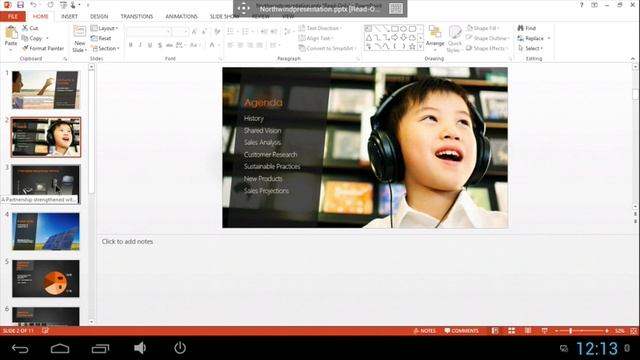Switch to Reading view icon
This screenshot has width=640, height=360.
click(528, 331)
